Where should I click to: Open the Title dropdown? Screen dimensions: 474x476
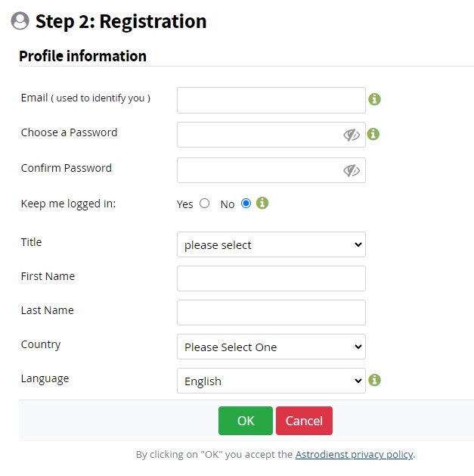271,244
